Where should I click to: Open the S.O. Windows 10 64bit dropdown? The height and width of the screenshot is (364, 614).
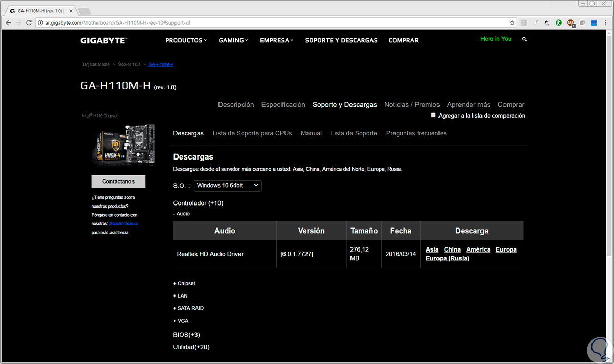click(228, 186)
